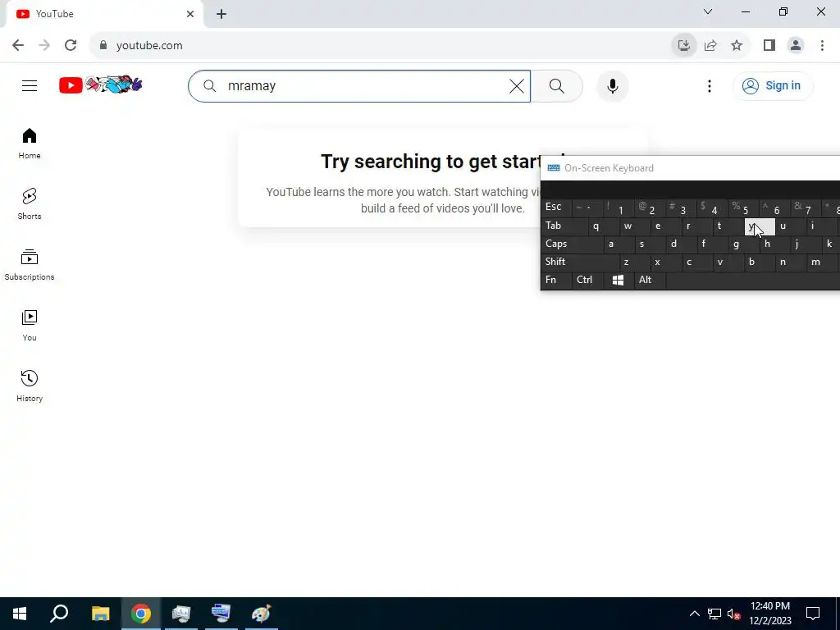The width and height of the screenshot is (840, 630).
Task: Open Windows taskbar search
Action: click(x=59, y=614)
